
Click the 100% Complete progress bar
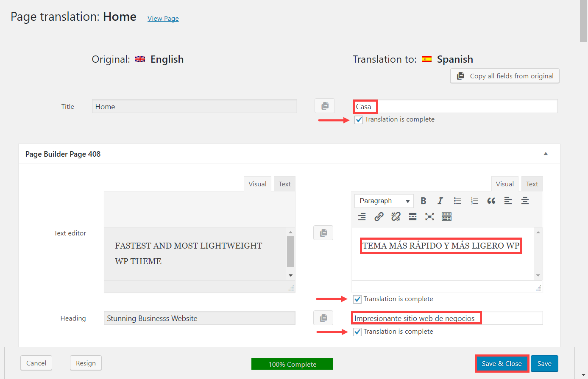pos(292,364)
